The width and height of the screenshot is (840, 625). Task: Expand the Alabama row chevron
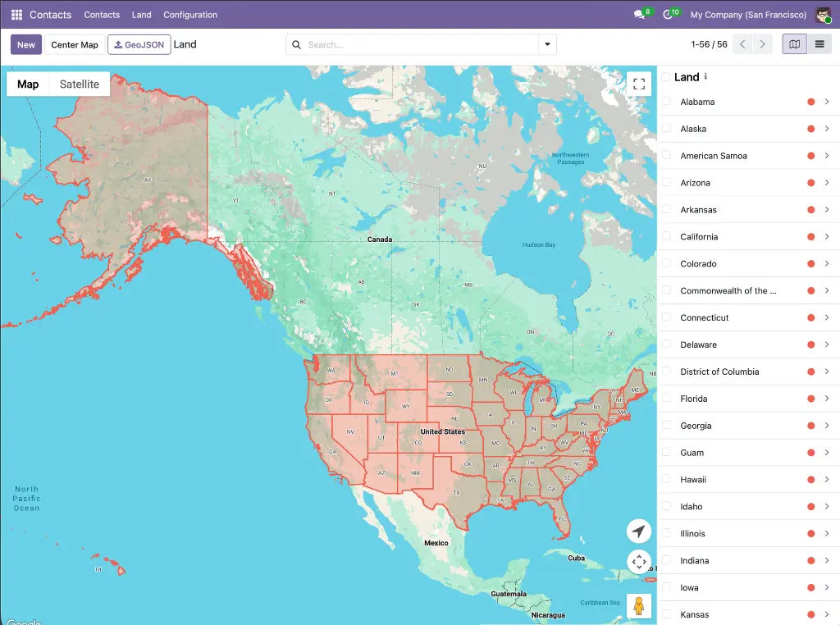point(827,102)
